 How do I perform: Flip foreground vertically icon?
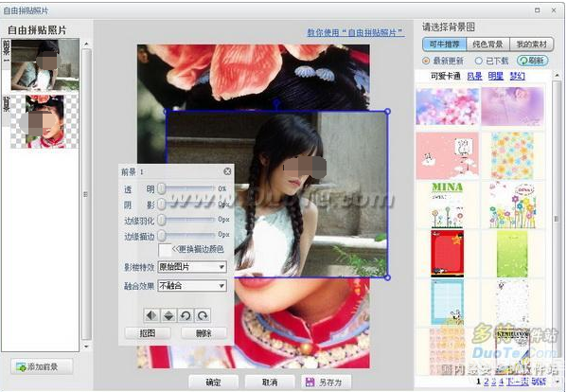click(168, 315)
